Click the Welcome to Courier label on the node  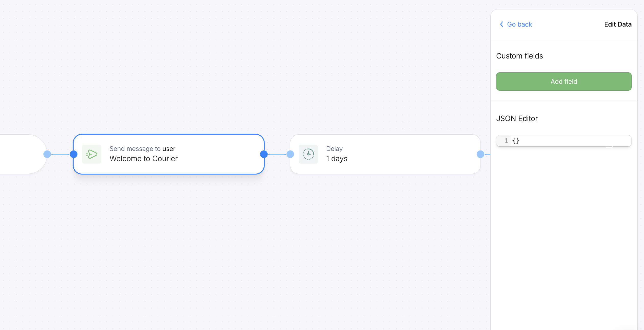(x=144, y=158)
